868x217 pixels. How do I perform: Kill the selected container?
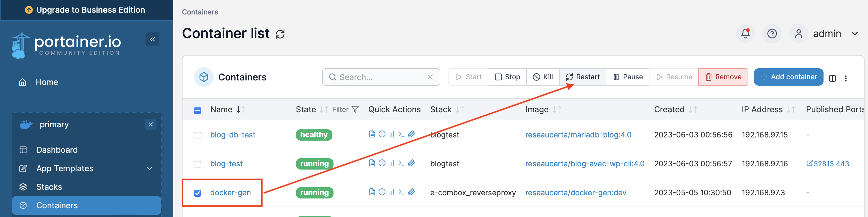pos(543,77)
